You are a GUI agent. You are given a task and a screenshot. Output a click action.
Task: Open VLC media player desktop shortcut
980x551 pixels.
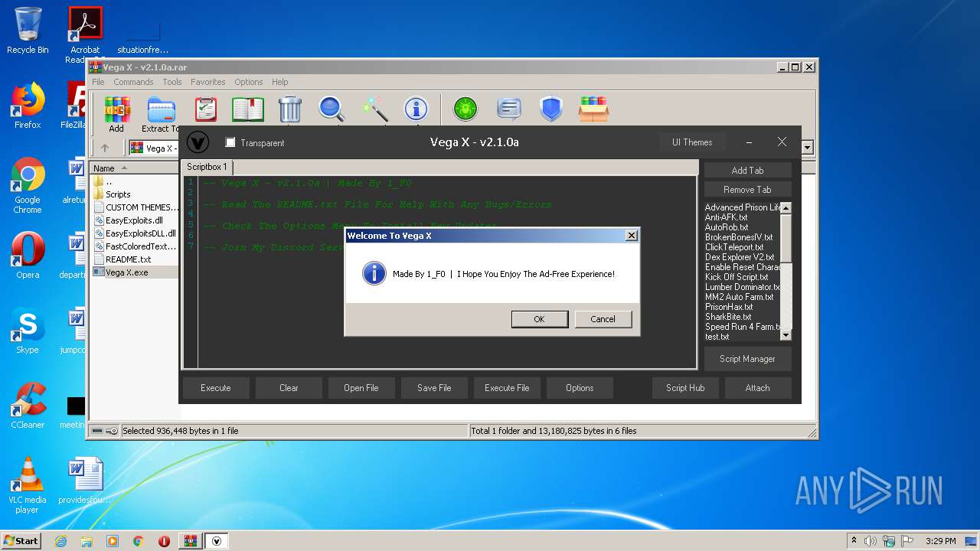click(x=28, y=485)
